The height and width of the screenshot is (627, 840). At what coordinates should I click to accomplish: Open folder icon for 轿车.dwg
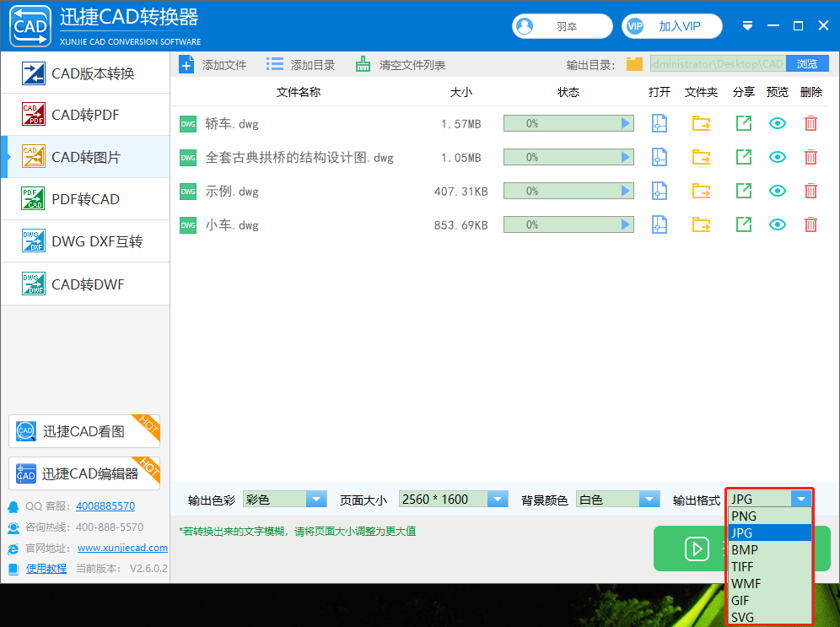click(701, 124)
